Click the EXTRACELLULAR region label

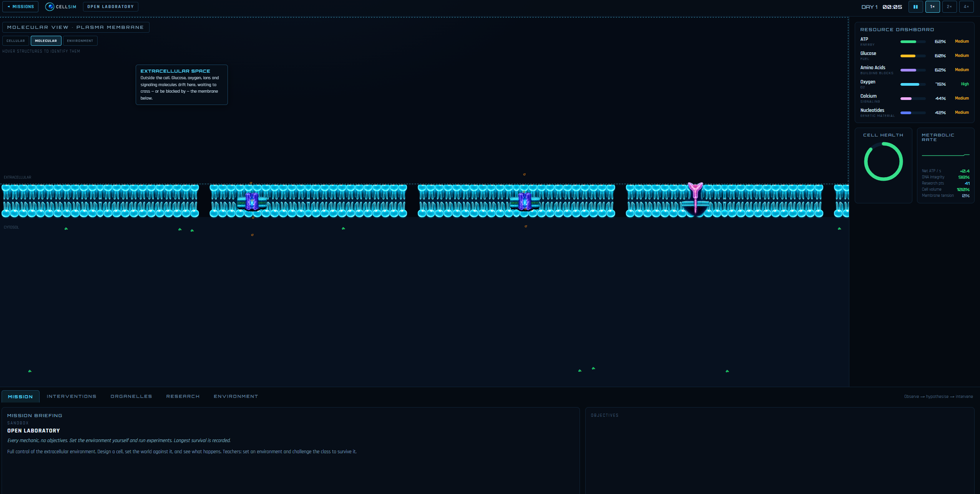point(18,177)
